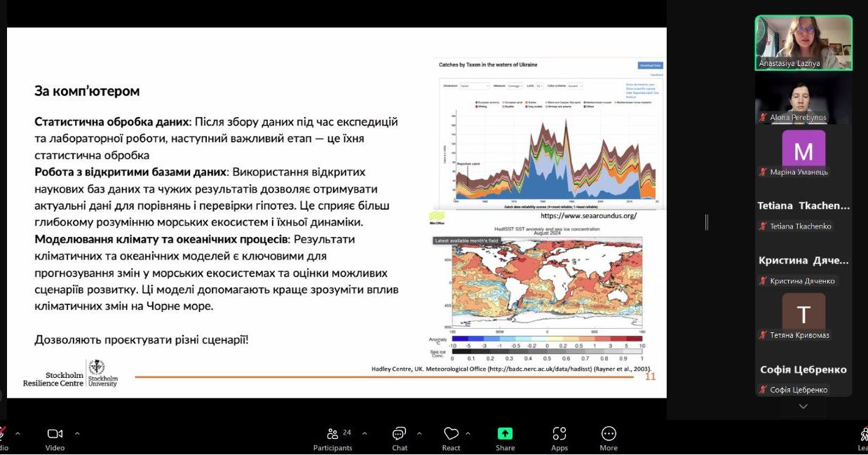Select Alona Perebynos's video tile

[803, 98]
